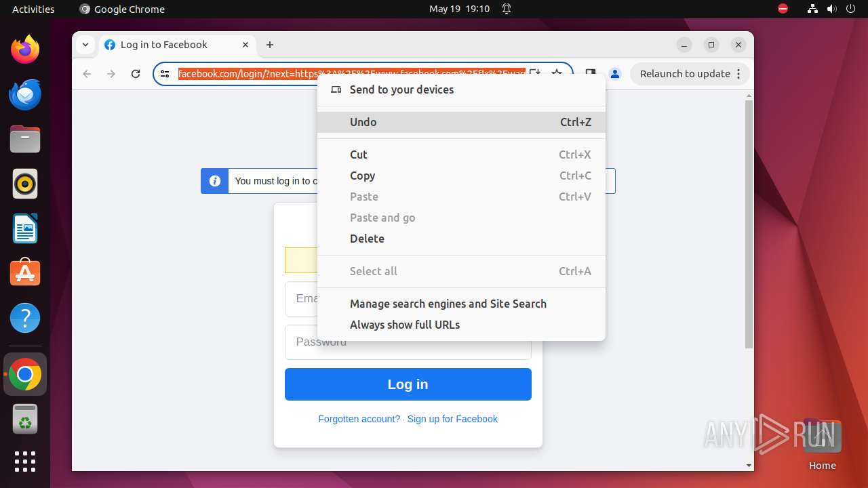Choose Always show full URLs
The image size is (868, 488).
[461, 325]
